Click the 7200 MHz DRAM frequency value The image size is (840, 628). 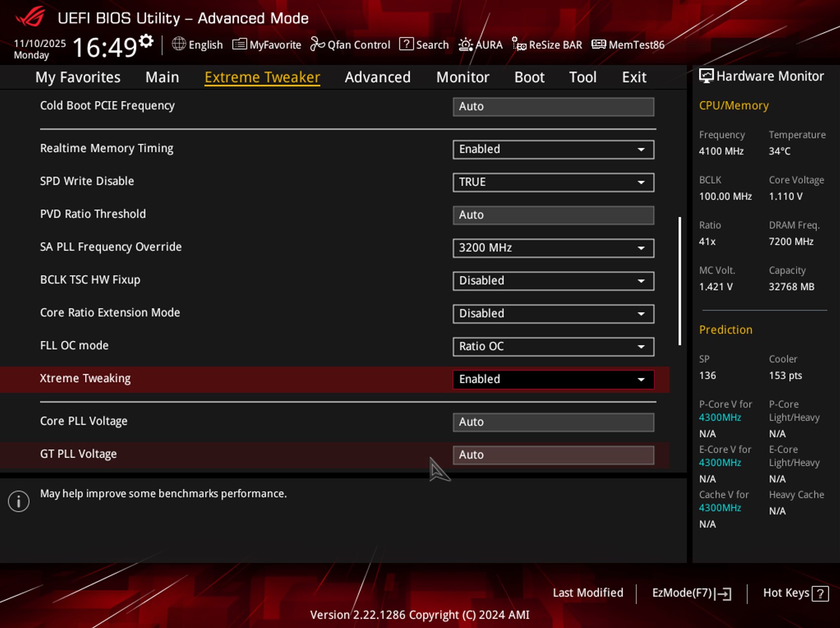(791, 242)
